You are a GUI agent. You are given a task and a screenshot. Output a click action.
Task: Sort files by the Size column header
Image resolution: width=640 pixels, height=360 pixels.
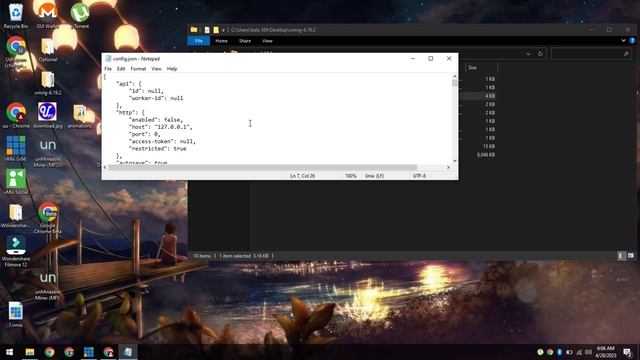[481, 68]
